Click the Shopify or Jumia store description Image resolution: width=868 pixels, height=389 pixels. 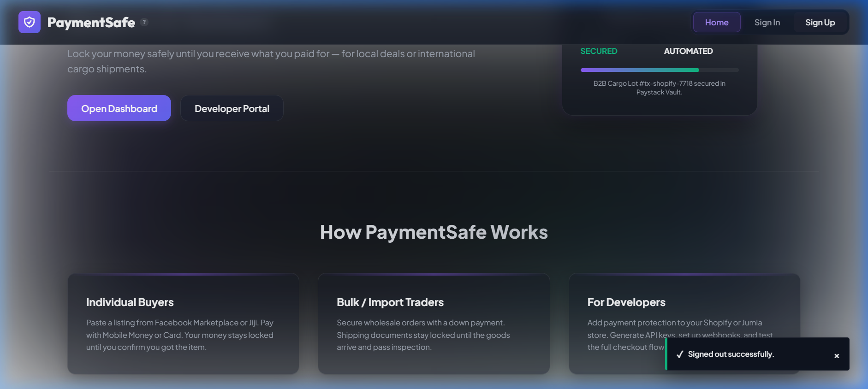pyautogui.click(x=680, y=335)
